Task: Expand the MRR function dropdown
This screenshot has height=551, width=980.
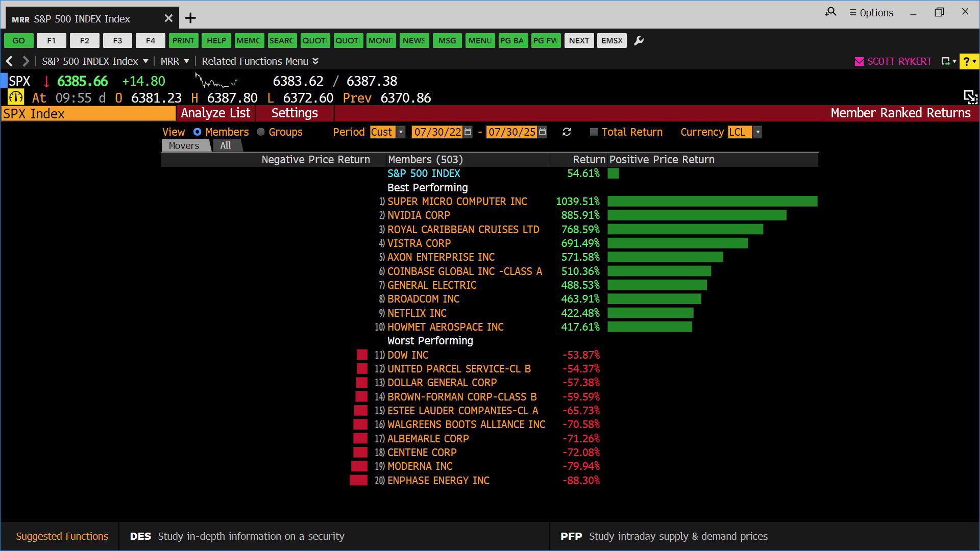Action: pyautogui.click(x=186, y=61)
